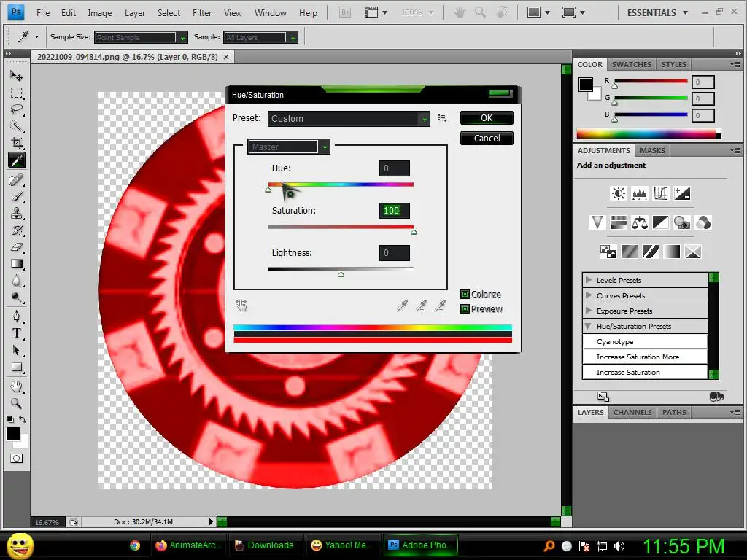Select the Lasso tool
747x560 pixels.
point(17,109)
